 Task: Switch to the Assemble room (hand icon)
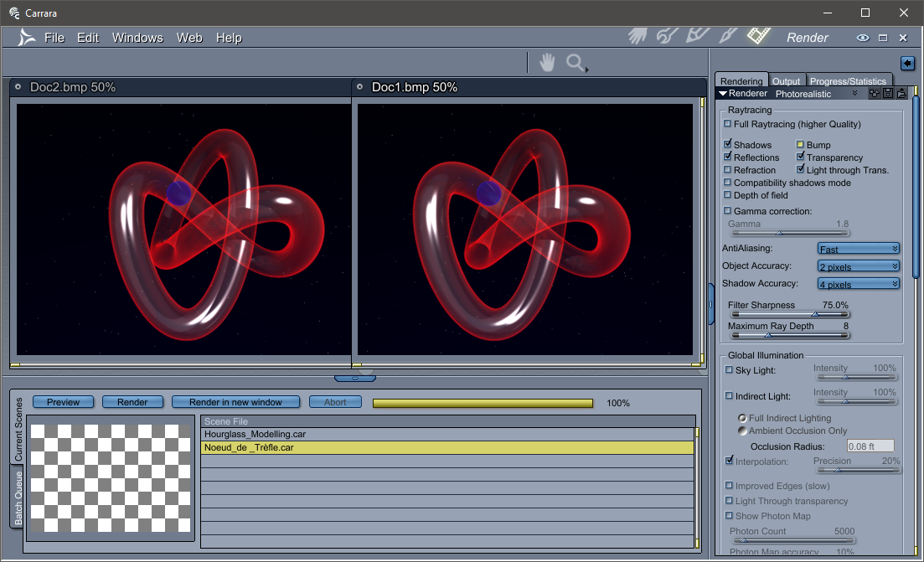click(637, 35)
